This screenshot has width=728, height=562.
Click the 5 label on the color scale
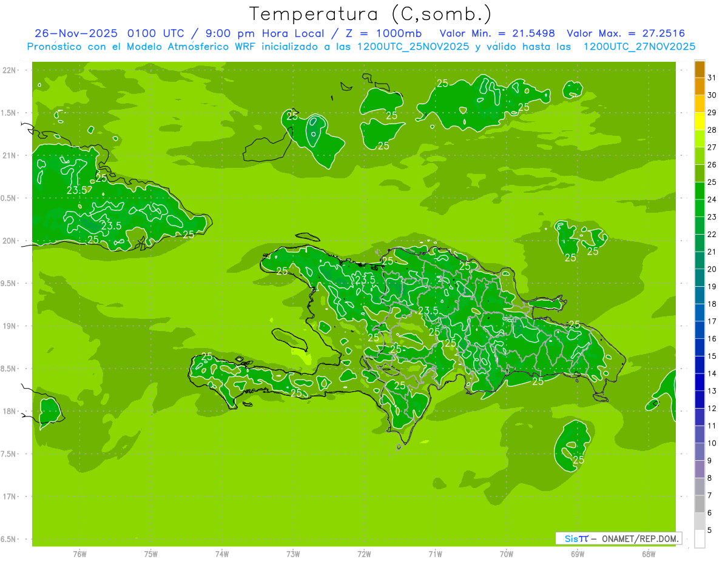pos(710,530)
